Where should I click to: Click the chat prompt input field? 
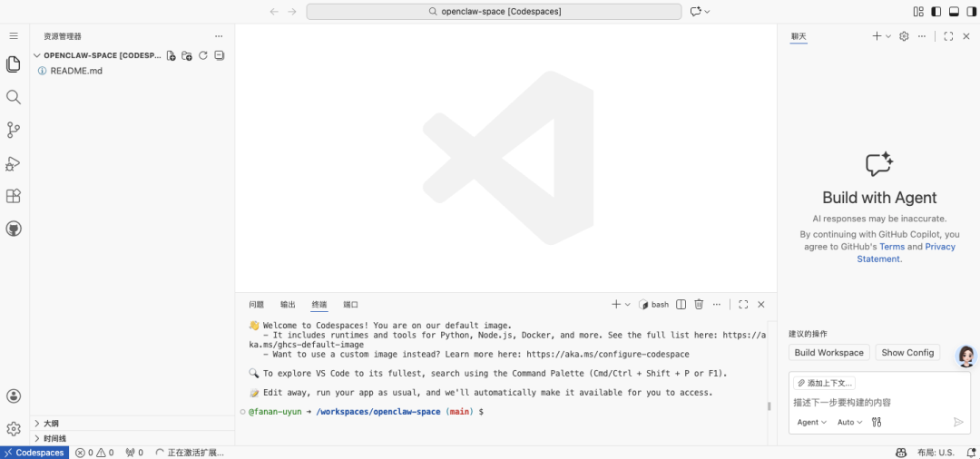coord(879,402)
